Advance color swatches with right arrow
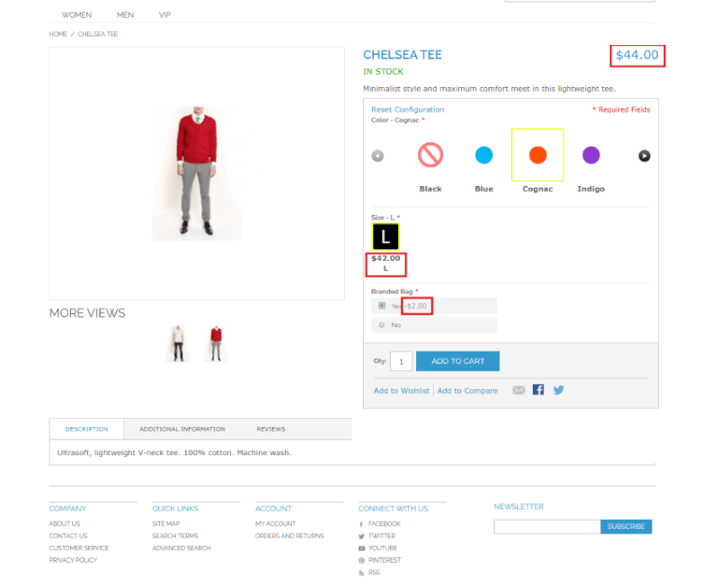This screenshot has height=588, width=719. [644, 155]
